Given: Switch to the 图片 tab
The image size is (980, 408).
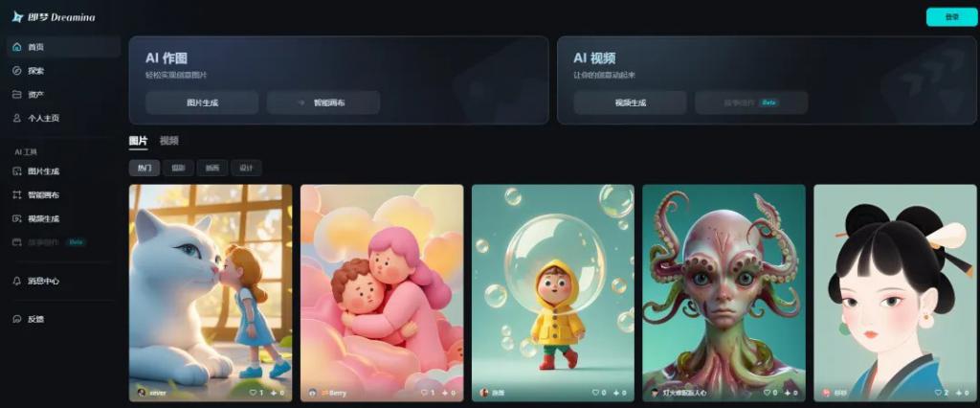Looking at the screenshot, I should tap(138, 141).
